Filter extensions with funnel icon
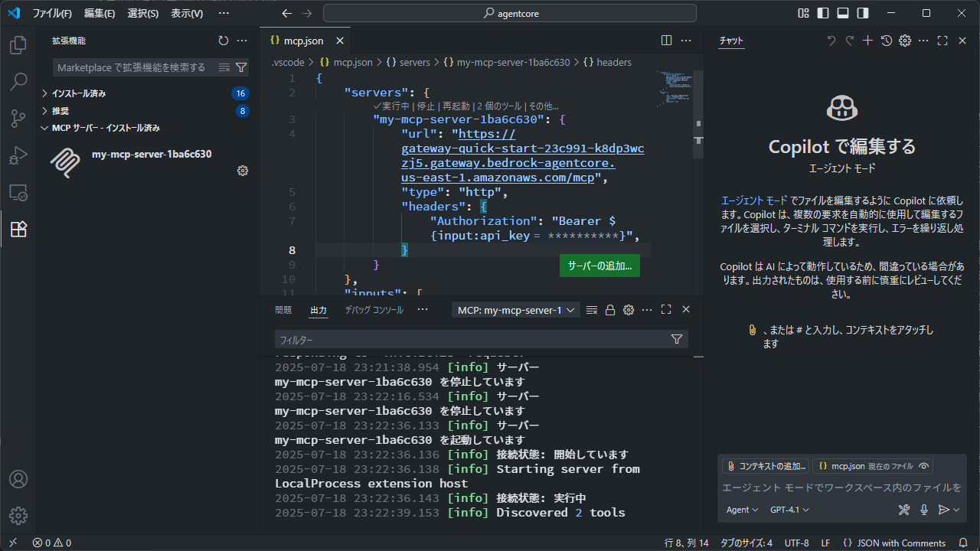 pos(241,67)
